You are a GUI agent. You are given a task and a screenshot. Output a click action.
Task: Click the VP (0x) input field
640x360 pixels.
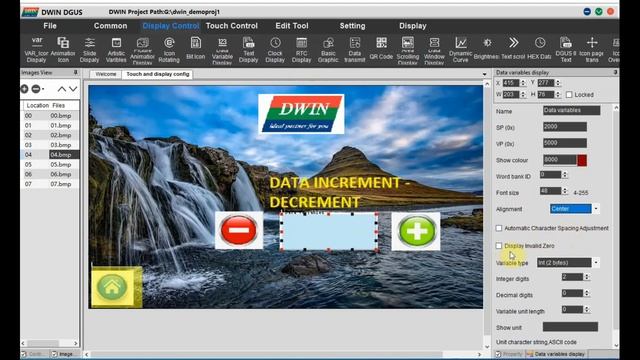click(565, 143)
